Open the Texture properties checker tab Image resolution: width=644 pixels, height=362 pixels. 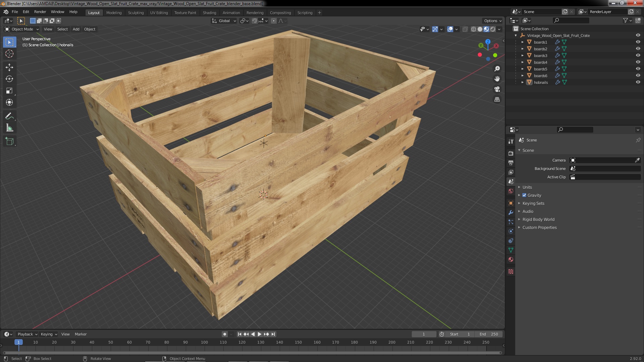tap(511, 271)
